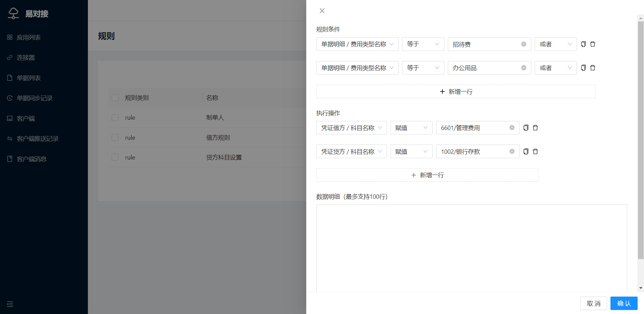Viewport: 644px width, 314px height.
Task: Open 单据同步记录 from the sidebar
Action: tap(35, 98)
